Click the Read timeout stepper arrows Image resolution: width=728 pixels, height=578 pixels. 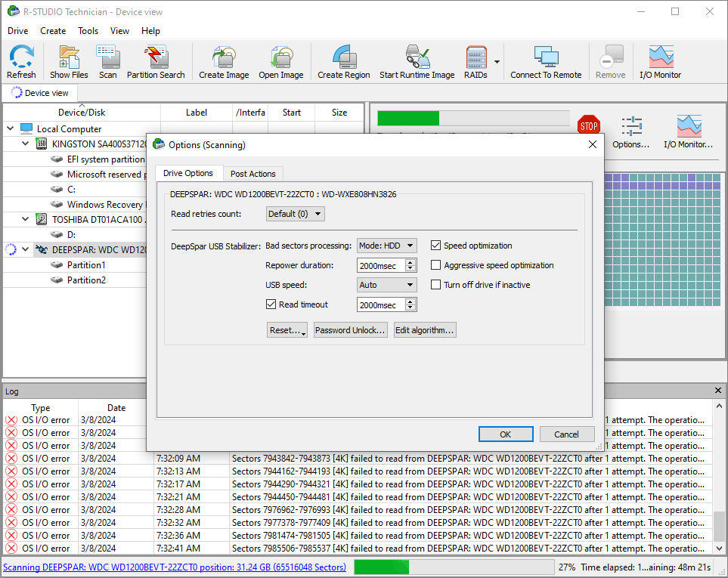[410, 304]
